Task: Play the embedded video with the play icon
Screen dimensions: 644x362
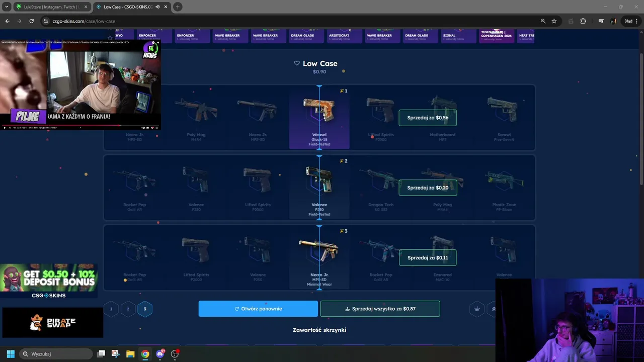Action: (x=5, y=128)
